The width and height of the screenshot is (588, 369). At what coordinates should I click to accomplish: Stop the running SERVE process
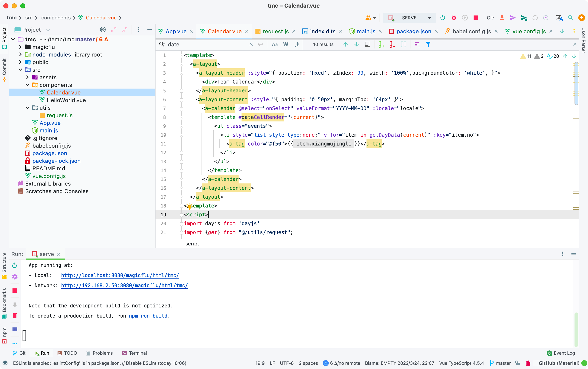476,18
